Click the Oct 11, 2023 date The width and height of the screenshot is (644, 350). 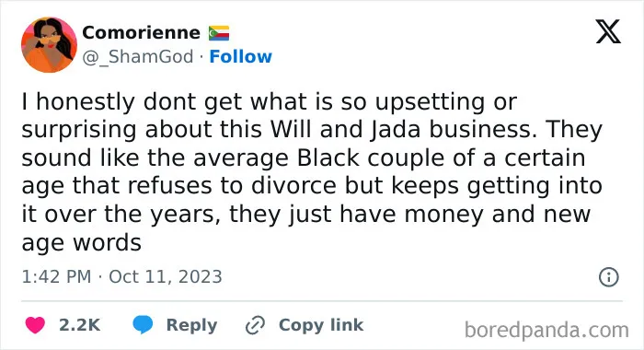[166, 276]
